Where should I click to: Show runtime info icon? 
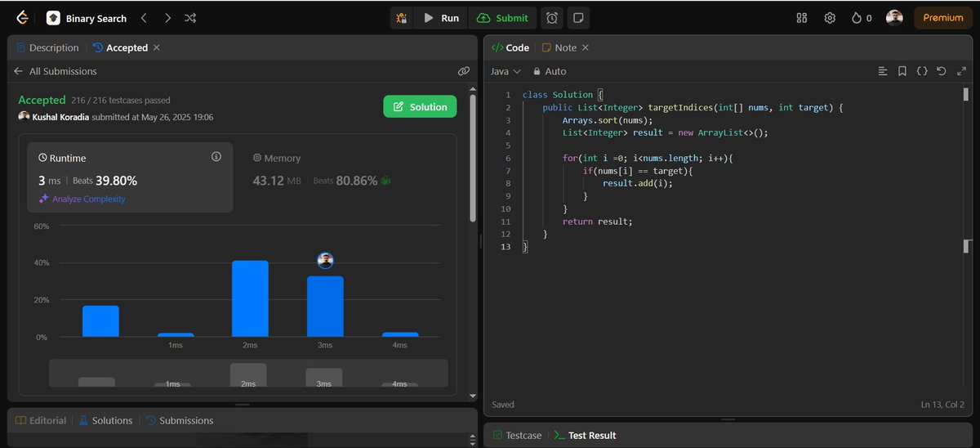(x=216, y=156)
